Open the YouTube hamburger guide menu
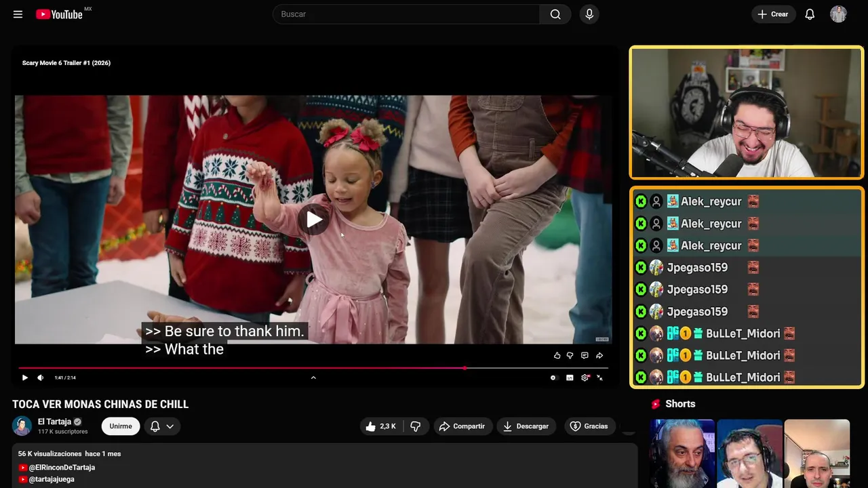This screenshot has width=868, height=488. pos(18,14)
